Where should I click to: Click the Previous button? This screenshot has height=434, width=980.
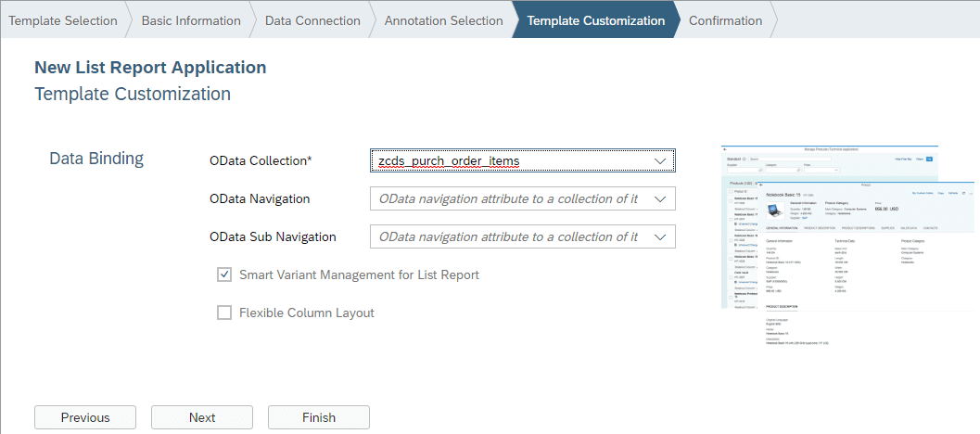85,417
